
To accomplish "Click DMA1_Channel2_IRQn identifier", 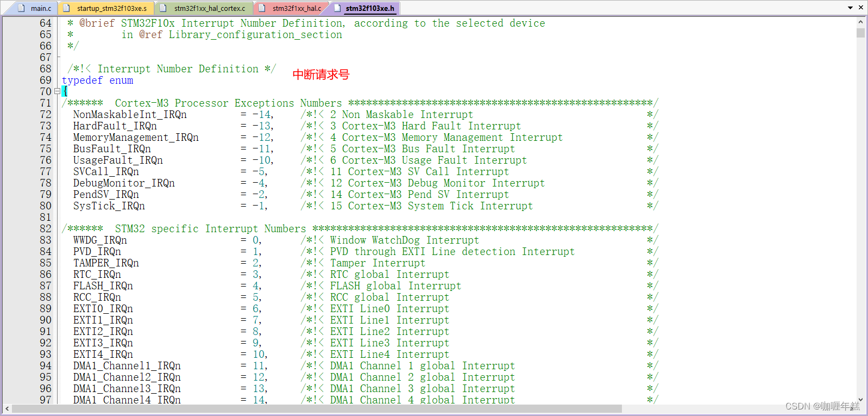I will 127,377.
